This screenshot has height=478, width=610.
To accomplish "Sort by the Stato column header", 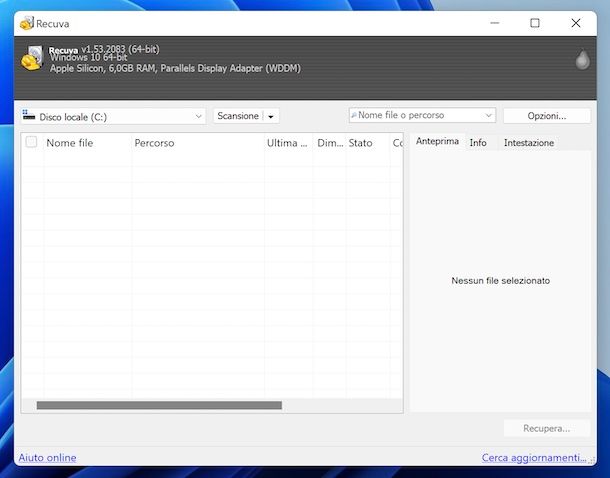I will [368, 143].
